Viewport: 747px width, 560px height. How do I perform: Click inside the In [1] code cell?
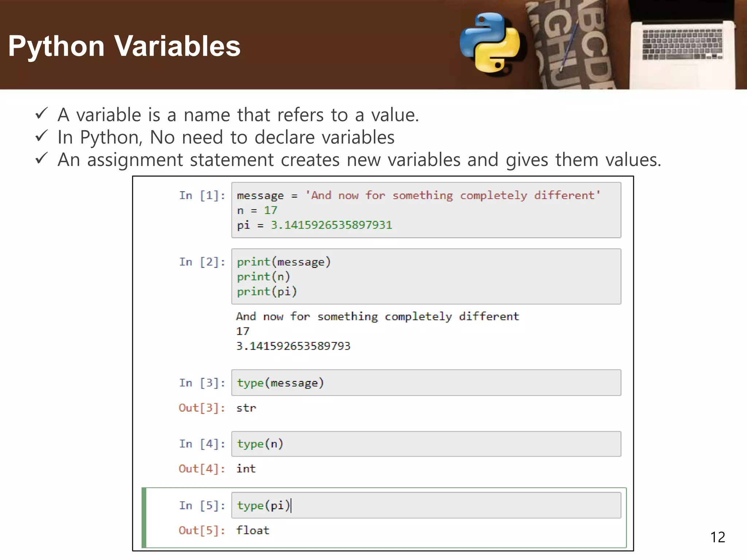point(426,210)
